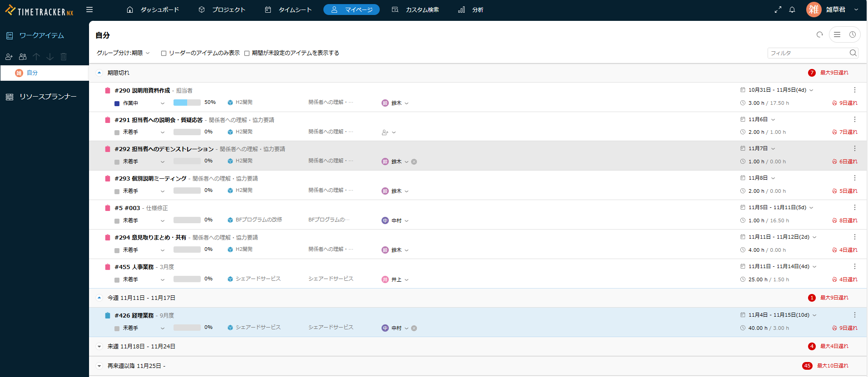Open status dropdown 作業中 on item #290
The height and width of the screenshot is (377, 868).
pyautogui.click(x=139, y=103)
